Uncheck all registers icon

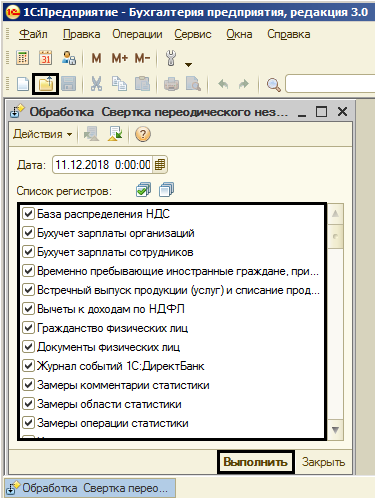tap(166, 190)
